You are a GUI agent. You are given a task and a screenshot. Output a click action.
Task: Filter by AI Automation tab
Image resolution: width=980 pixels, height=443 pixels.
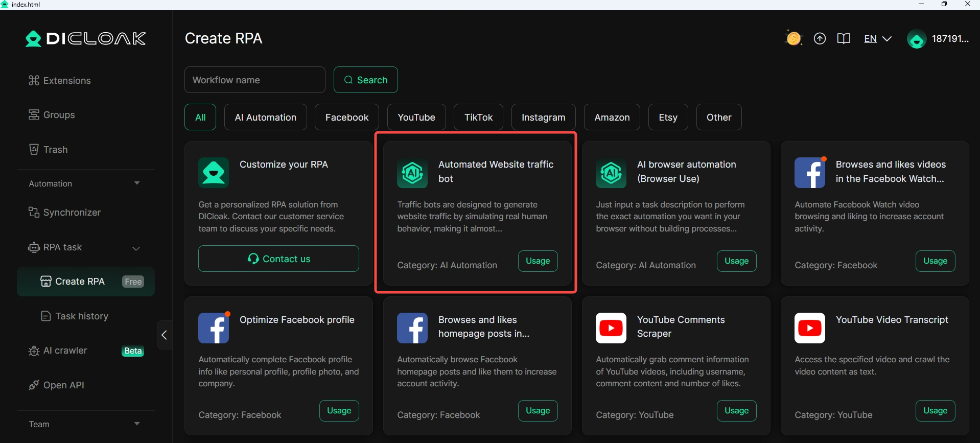click(266, 117)
